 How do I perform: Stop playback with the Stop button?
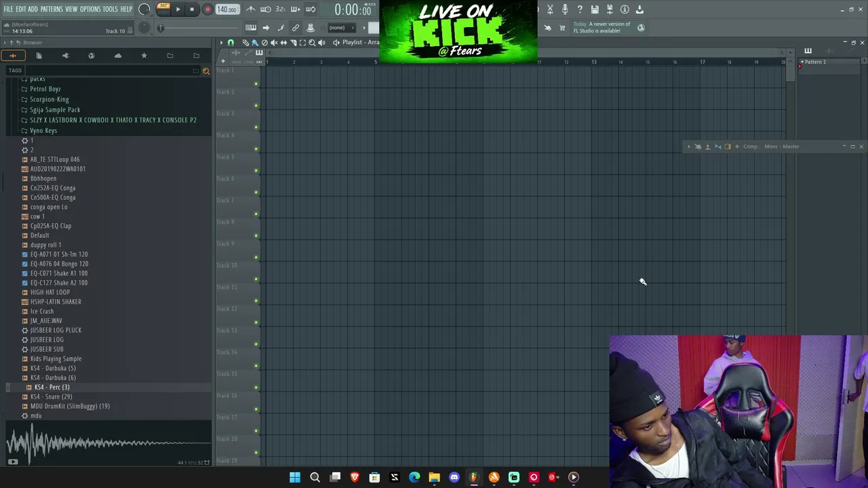pyautogui.click(x=192, y=9)
